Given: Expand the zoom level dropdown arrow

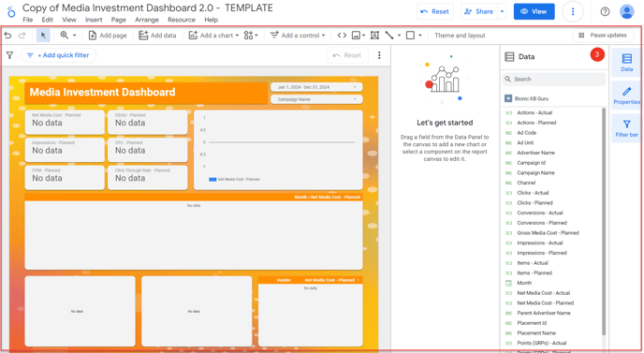Looking at the screenshot, I should point(74,36).
